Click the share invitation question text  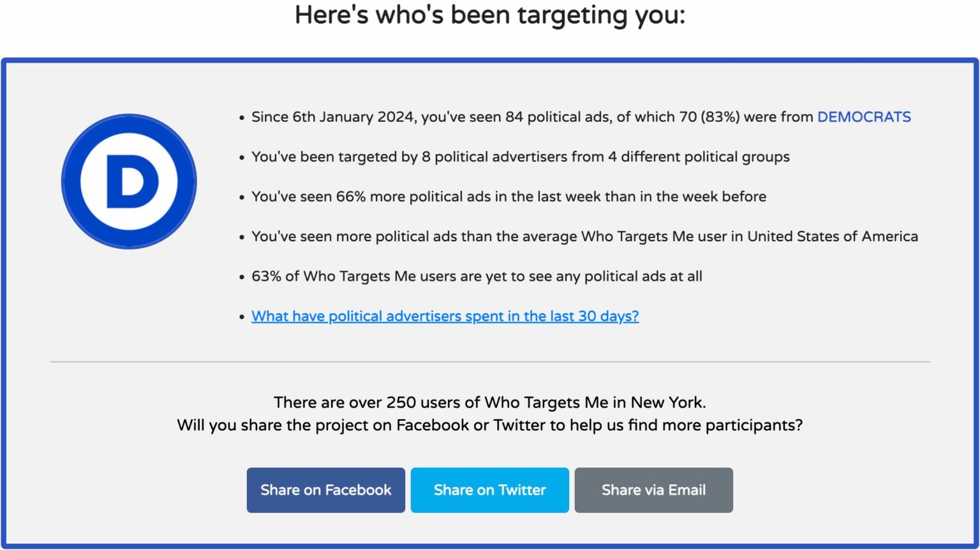[x=489, y=425]
